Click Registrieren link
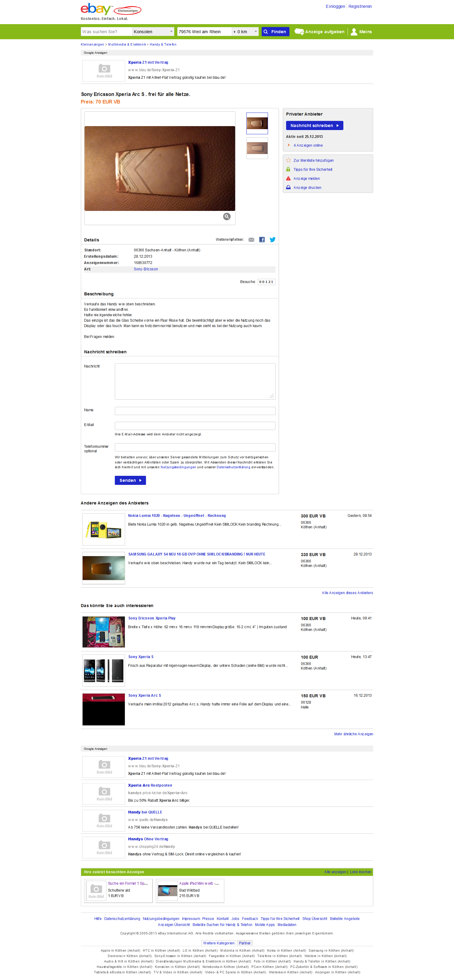The height and width of the screenshot is (980, 454). 360,6
